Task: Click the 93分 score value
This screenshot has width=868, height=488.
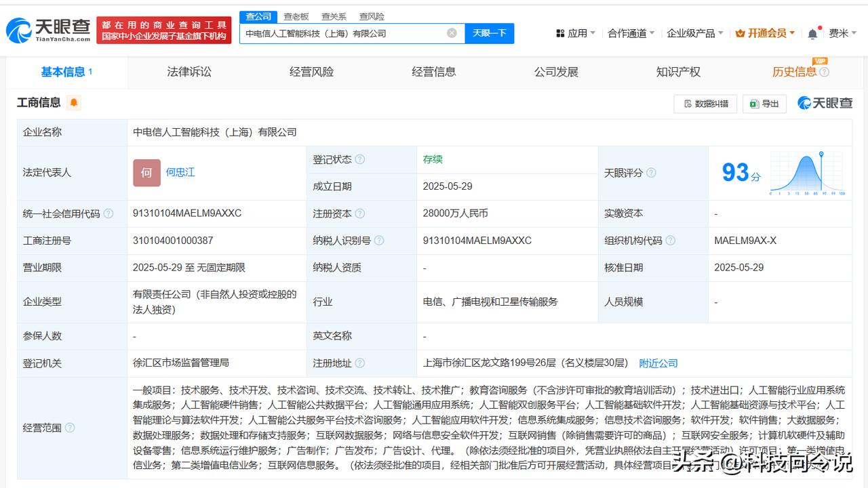Action: (x=741, y=173)
